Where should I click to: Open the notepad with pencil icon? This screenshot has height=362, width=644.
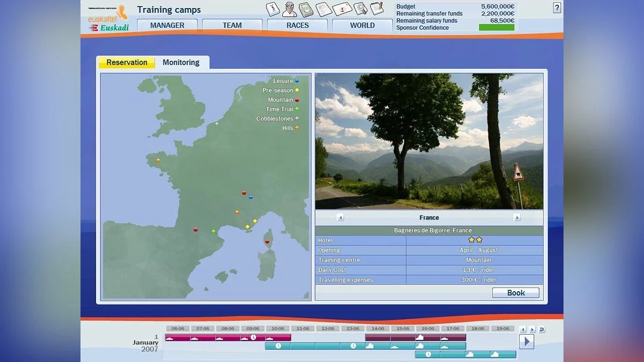point(377,9)
